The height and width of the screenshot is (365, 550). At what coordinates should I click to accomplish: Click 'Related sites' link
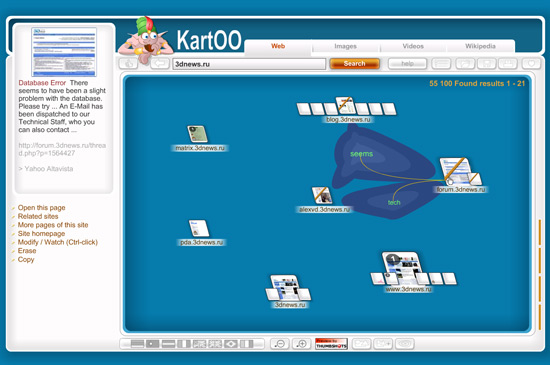(x=38, y=216)
